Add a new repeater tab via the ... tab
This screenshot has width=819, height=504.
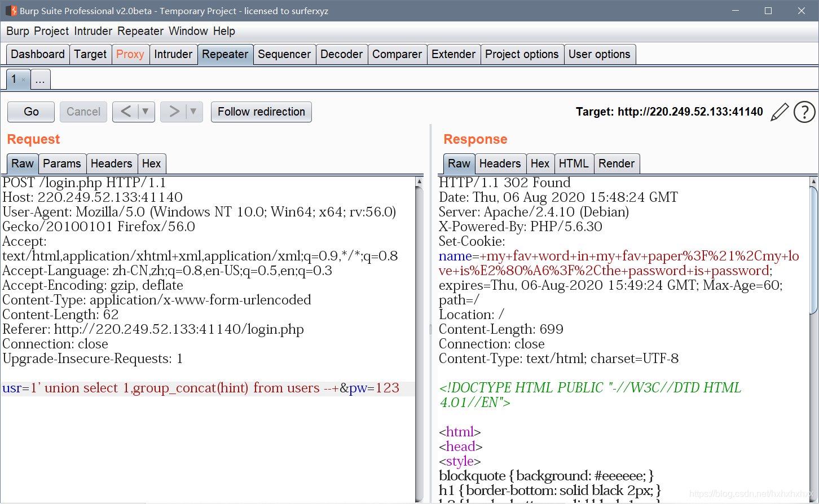tap(40, 79)
